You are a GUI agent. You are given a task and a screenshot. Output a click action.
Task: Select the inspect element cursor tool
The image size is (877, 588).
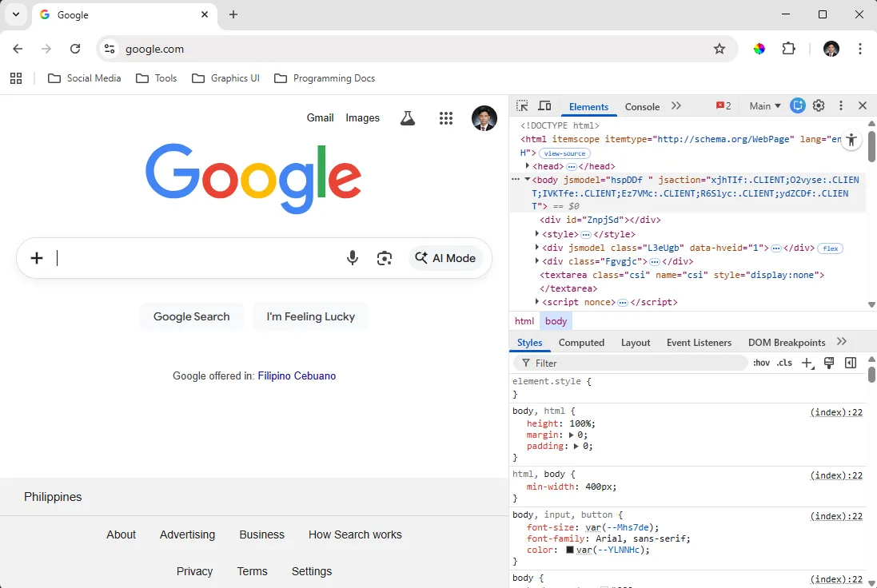coord(522,105)
